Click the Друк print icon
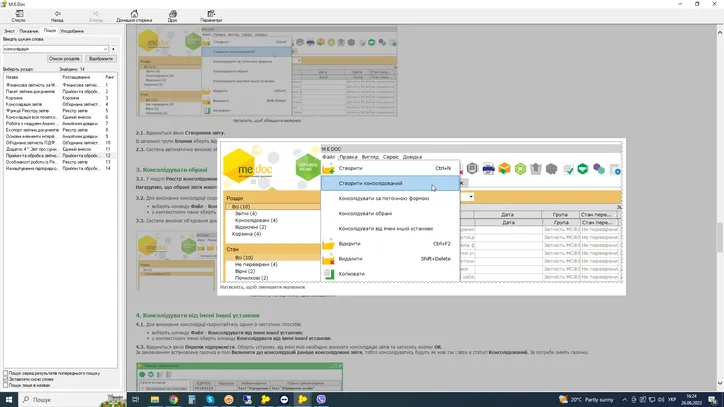Screen dimensions: 724x407 coord(172,14)
